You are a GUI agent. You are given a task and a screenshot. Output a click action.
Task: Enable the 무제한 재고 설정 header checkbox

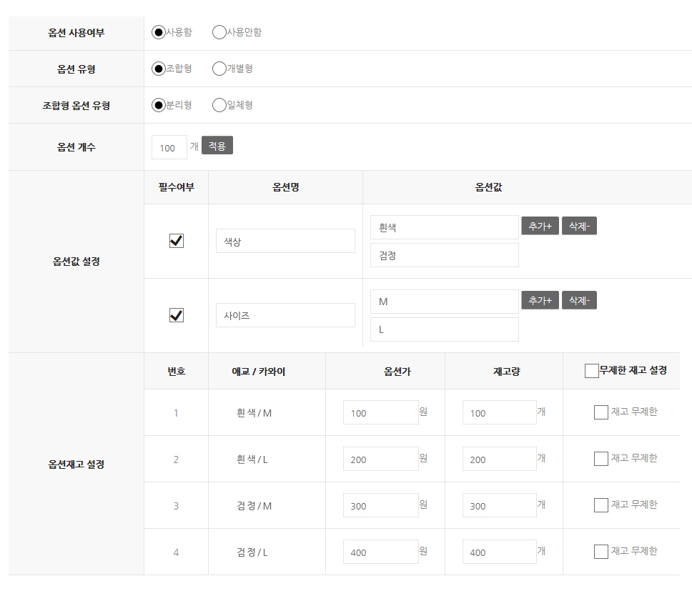tap(591, 370)
